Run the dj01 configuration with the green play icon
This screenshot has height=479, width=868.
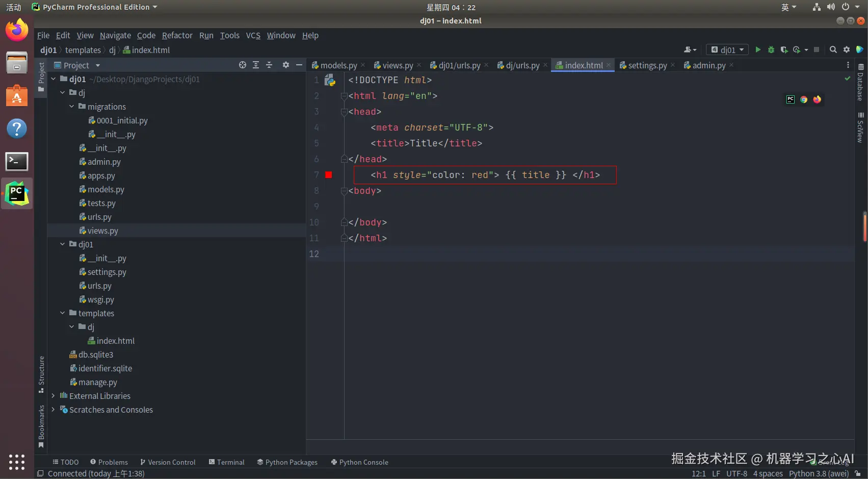point(758,49)
